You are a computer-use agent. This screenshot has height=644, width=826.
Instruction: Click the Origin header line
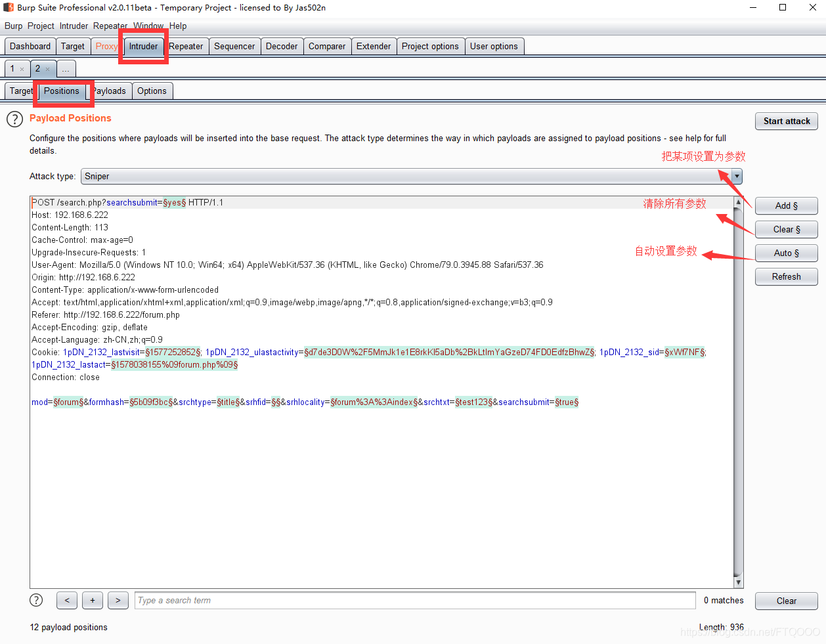coord(83,277)
